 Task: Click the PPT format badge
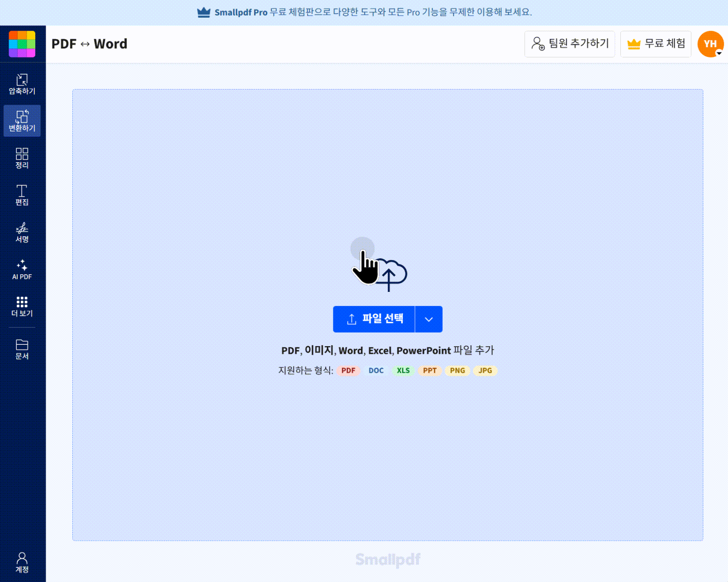(430, 371)
